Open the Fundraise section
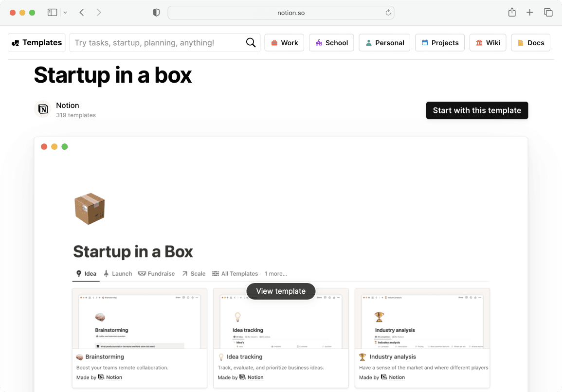The height and width of the screenshot is (392, 562). [x=156, y=273]
